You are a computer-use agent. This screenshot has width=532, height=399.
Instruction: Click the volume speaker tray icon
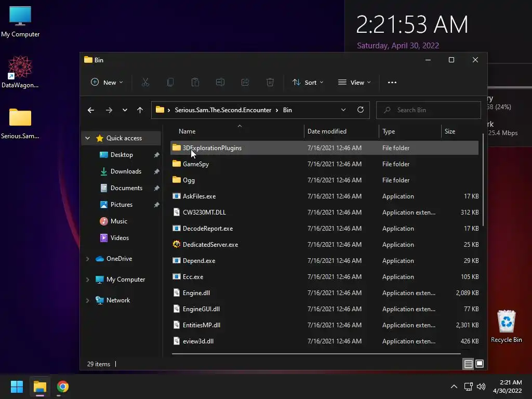pyautogui.click(x=481, y=387)
